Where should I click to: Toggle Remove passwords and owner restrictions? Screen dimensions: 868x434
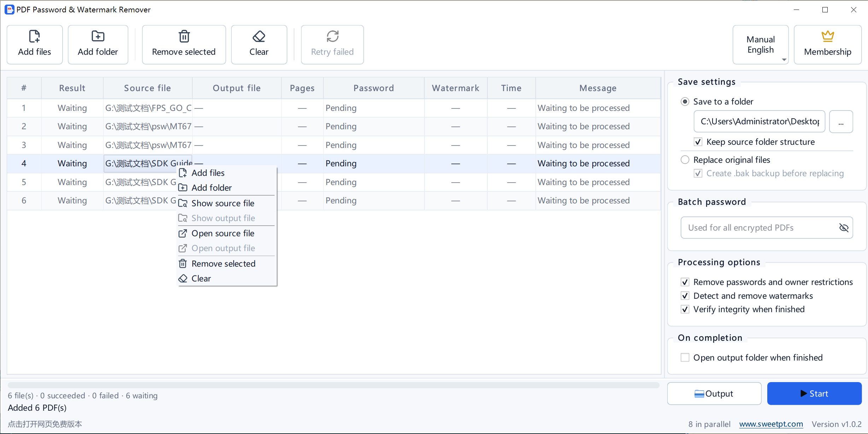coord(685,282)
